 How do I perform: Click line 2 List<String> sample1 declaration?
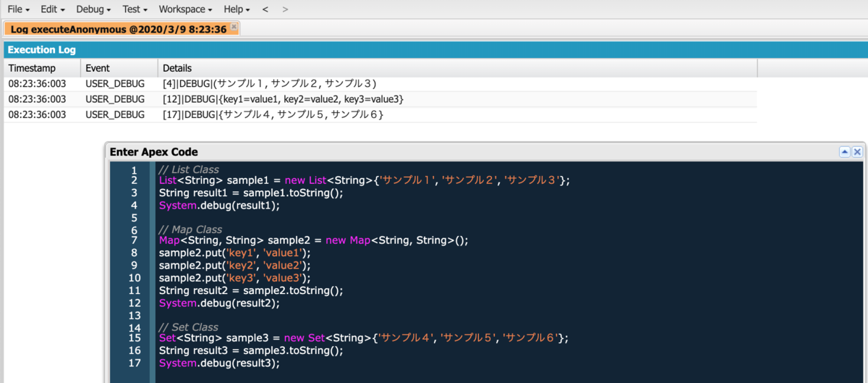[364, 180]
